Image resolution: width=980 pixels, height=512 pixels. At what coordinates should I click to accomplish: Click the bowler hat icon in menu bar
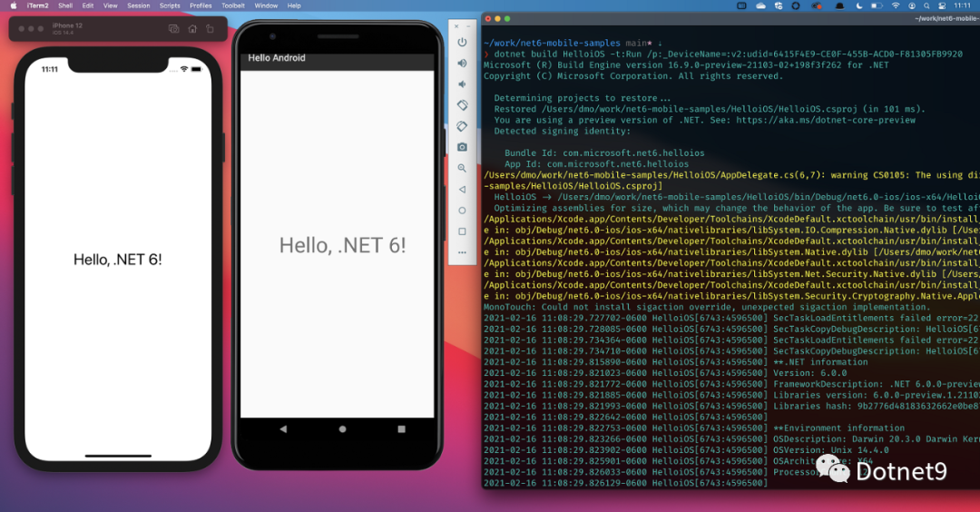click(x=838, y=5)
